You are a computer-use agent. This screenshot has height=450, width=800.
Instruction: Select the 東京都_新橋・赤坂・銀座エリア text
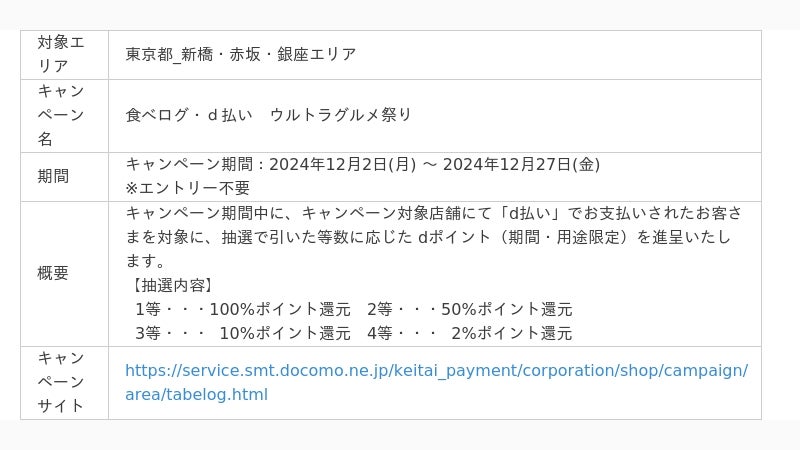coord(241,55)
